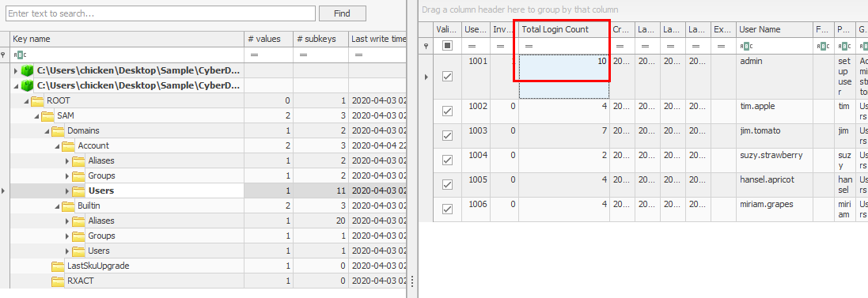Click the bold Users folder icon
Image resolution: width=868 pixels, height=298 pixels.
tap(78, 190)
